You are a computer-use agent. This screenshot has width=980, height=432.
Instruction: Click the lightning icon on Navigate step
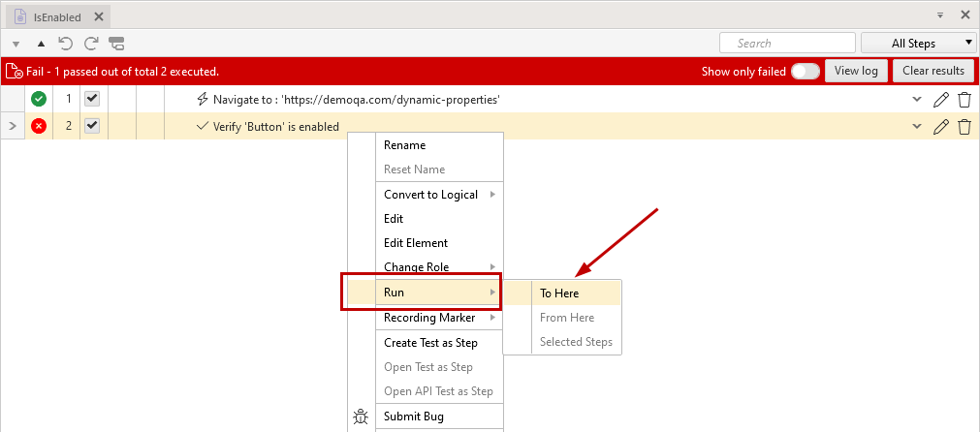(202, 99)
